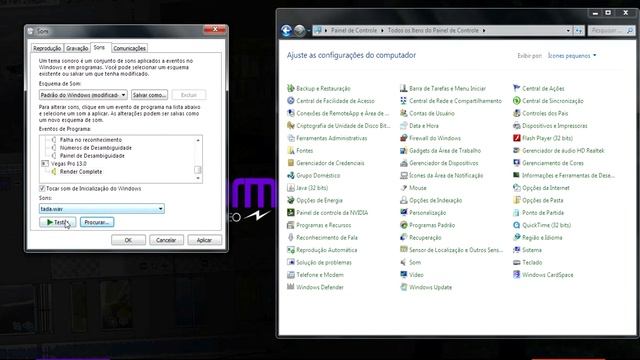Open the Sons tada.wav dropdown
The image size is (640, 360).
click(x=102, y=209)
